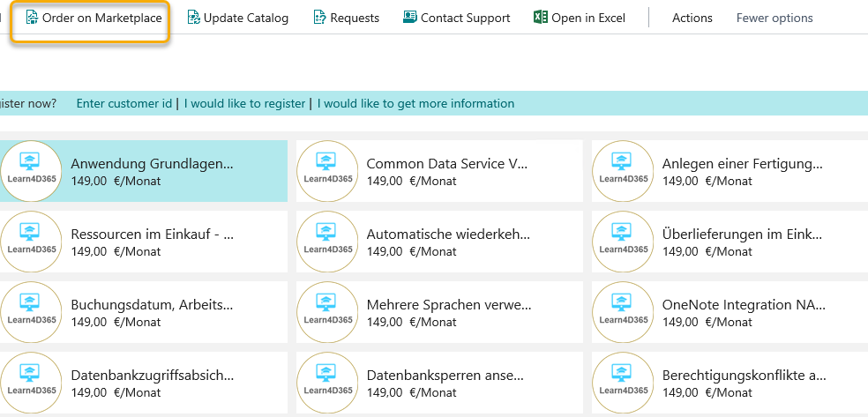Open the Actions menu
Viewport: 868px width, 417px height.
coord(692,18)
